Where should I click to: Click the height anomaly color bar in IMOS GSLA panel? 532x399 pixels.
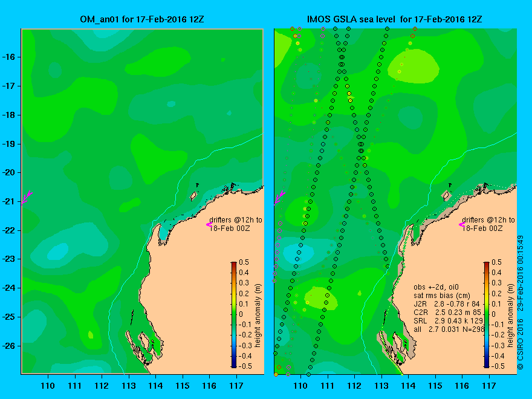(487, 314)
